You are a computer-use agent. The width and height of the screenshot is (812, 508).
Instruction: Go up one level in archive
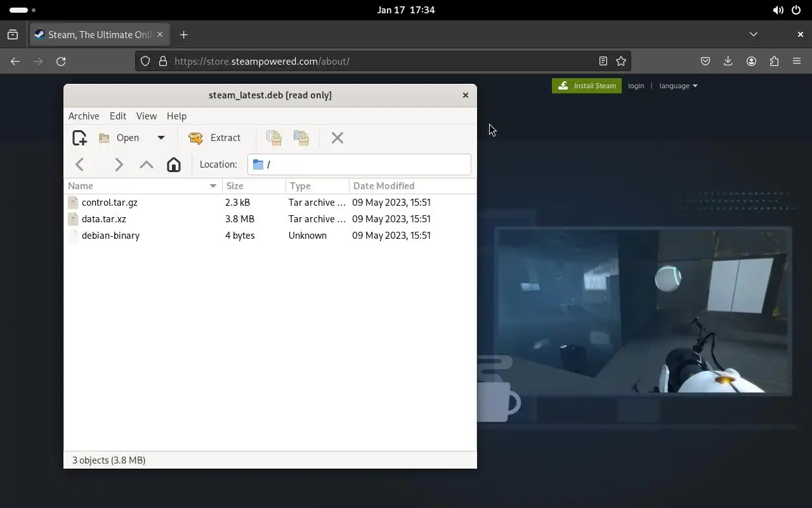[147, 164]
